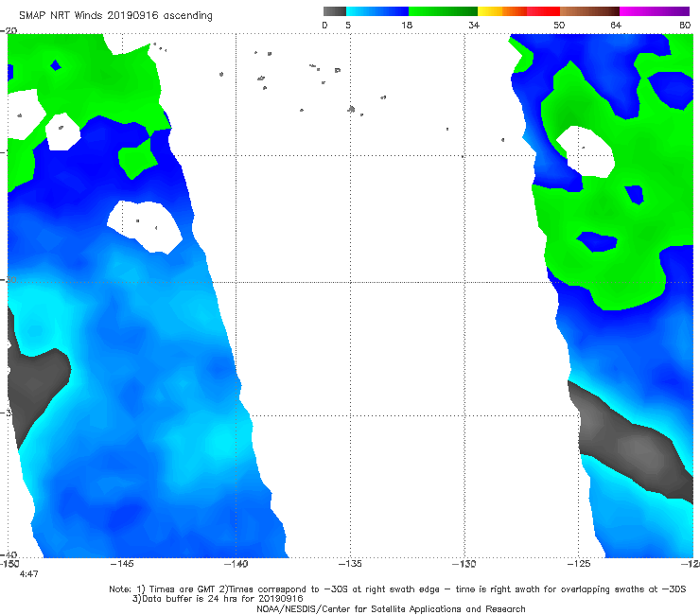Viewport: 700px width, 615px height.
Task: Click the gray segment of the wind color bar
Action: coord(335,11)
